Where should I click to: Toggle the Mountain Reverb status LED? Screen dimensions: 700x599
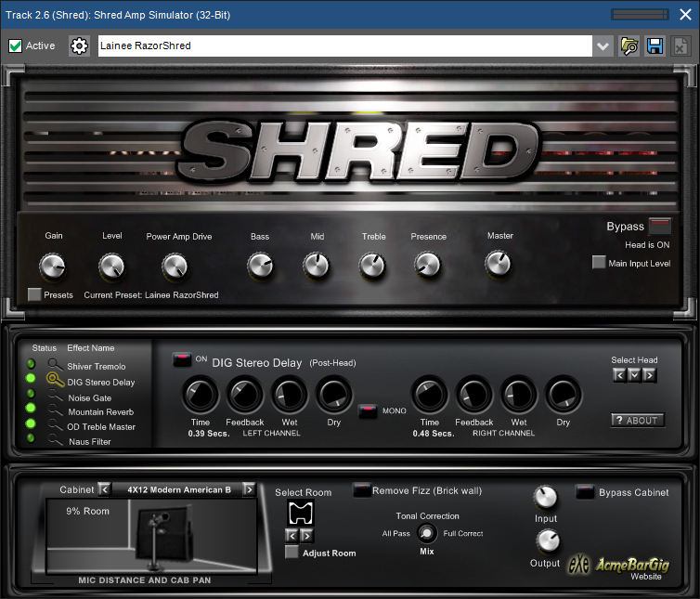31,408
